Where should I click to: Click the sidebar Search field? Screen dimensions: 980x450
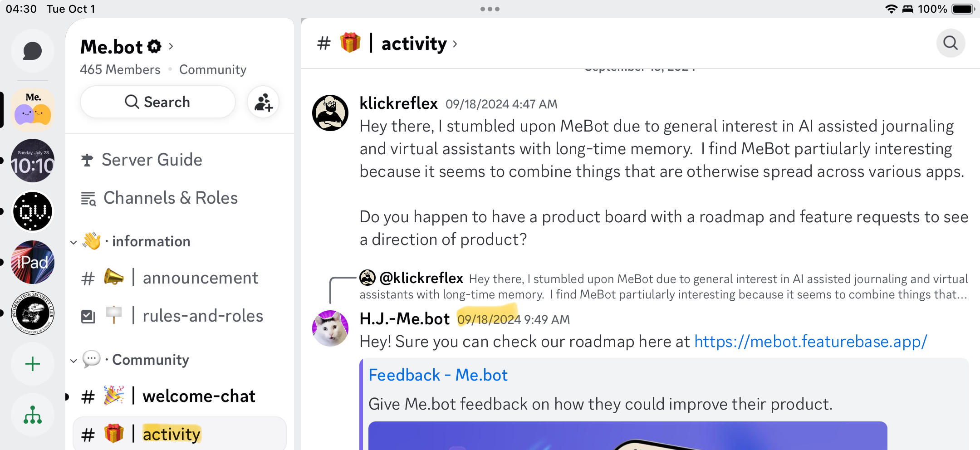(157, 102)
